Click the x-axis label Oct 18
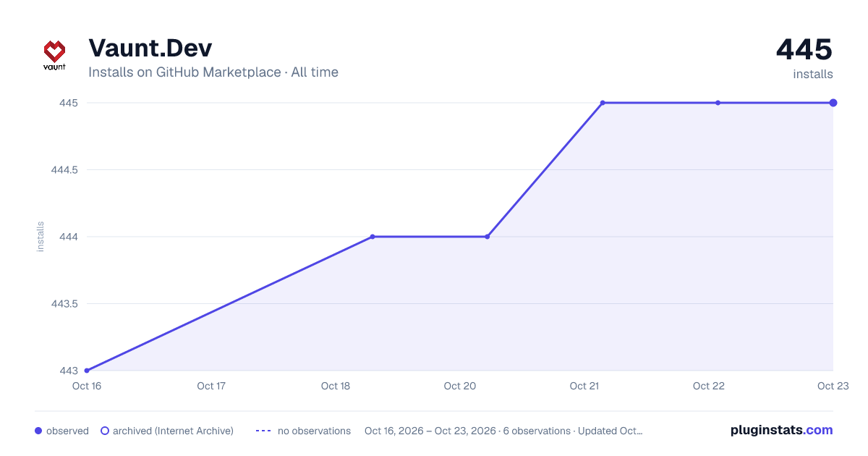 tap(336, 386)
